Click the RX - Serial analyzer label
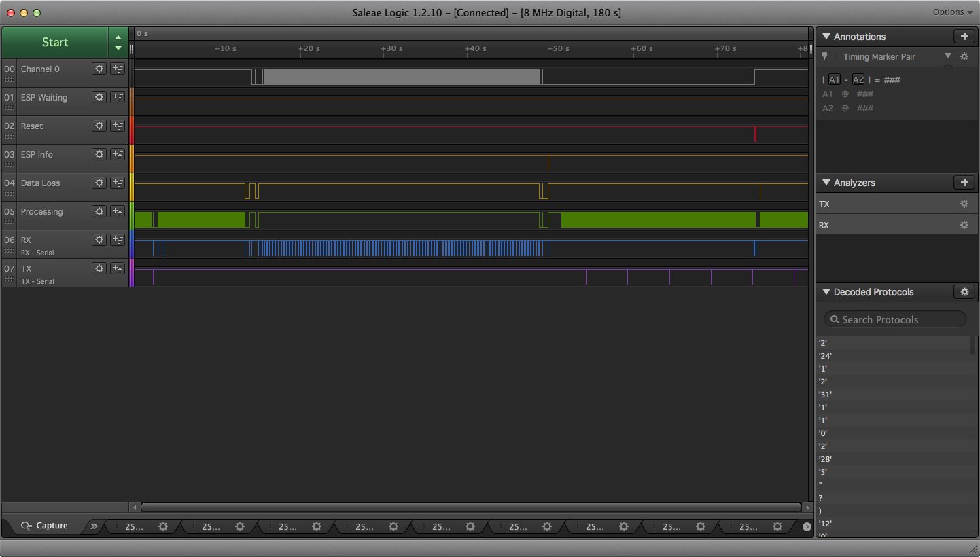This screenshot has height=557, width=980. click(37, 253)
